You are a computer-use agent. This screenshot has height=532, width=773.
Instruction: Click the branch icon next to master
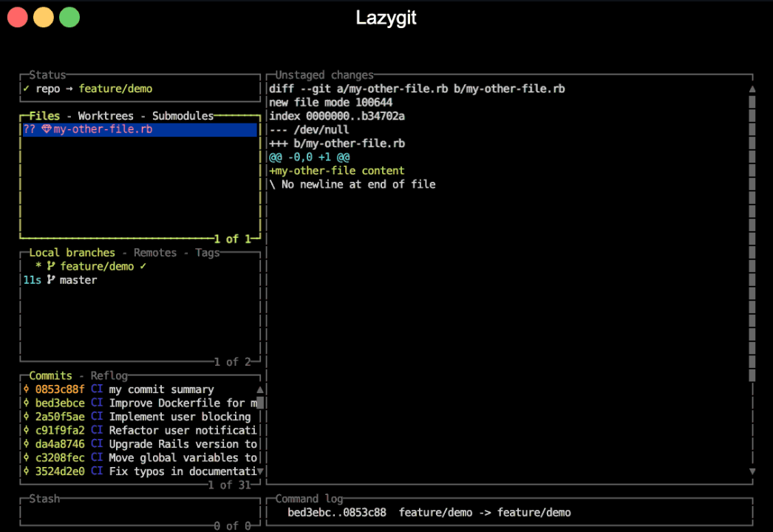[51, 280]
